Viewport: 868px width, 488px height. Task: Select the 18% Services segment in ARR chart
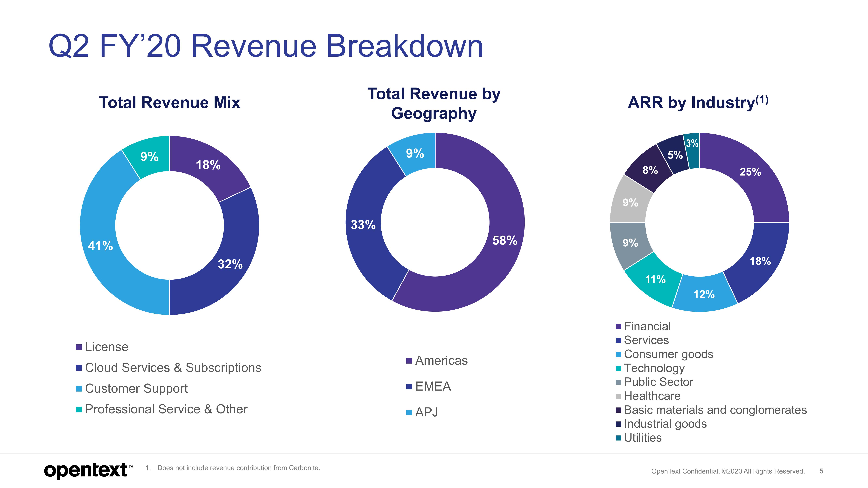coord(760,261)
